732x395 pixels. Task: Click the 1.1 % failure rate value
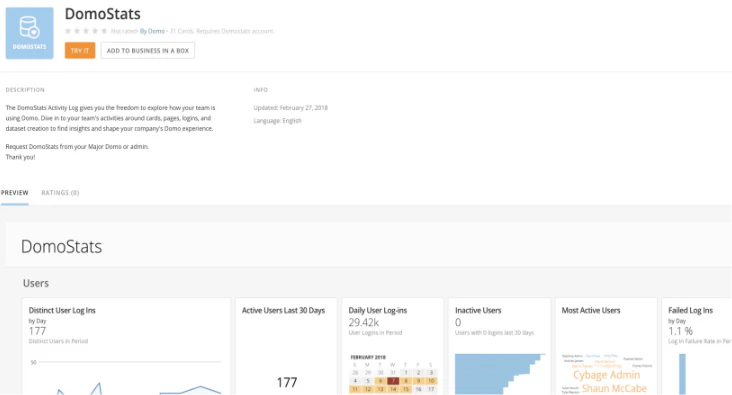(680, 331)
